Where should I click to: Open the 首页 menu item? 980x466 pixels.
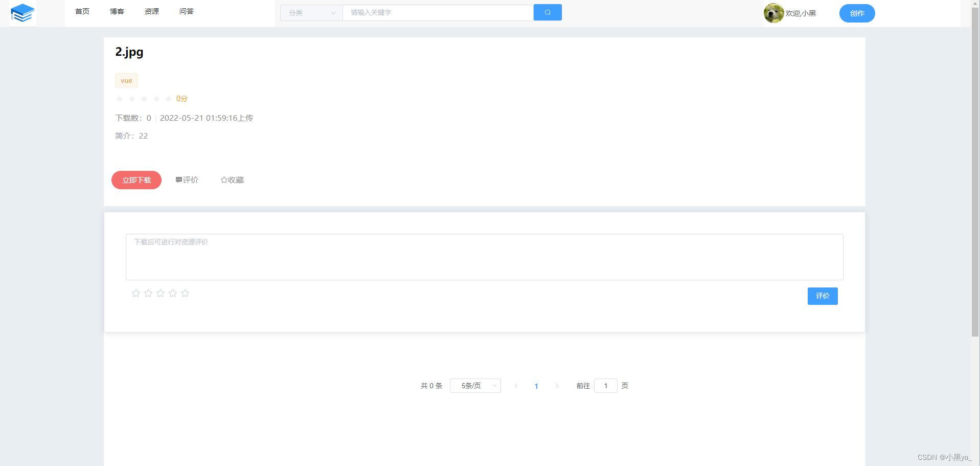click(x=82, y=11)
